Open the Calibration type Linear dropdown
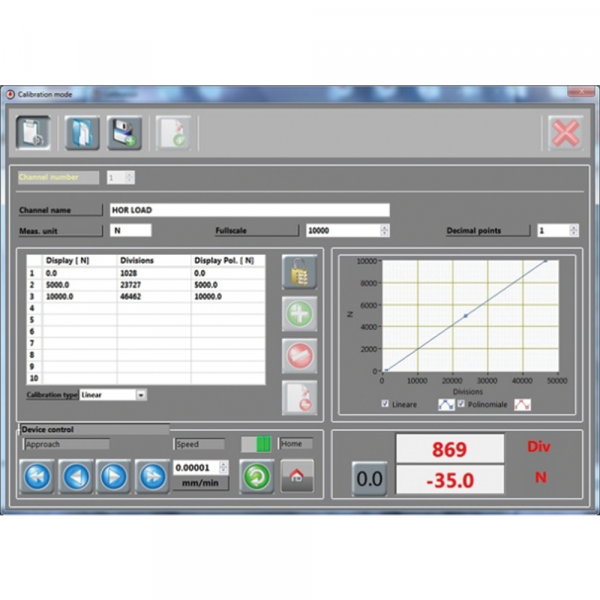The height and width of the screenshot is (600, 600). (141, 395)
